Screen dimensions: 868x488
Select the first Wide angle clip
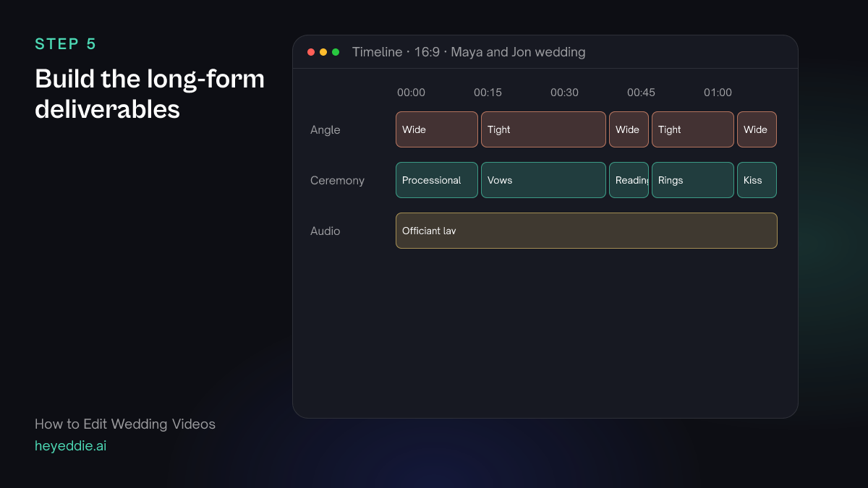(437, 129)
